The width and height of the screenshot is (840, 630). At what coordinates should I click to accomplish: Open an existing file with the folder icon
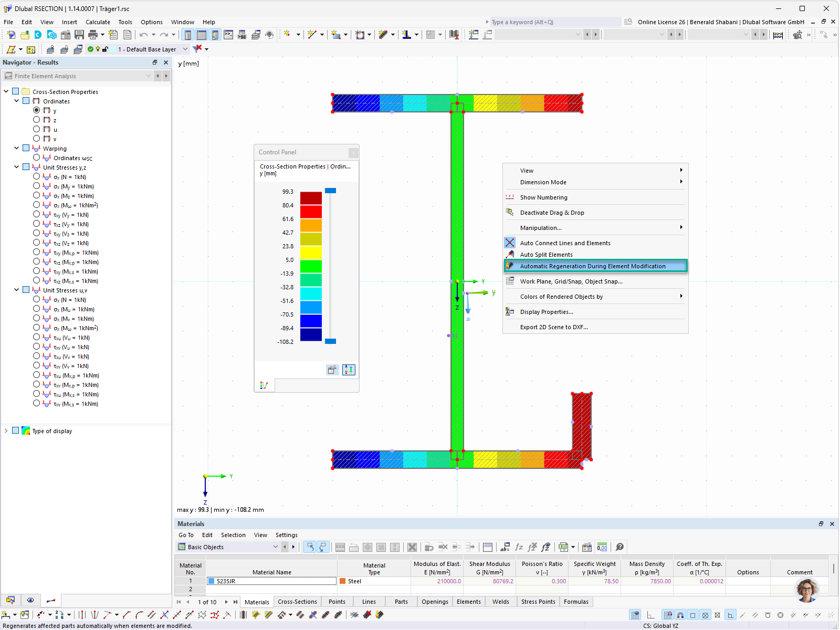[x=25, y=35]
